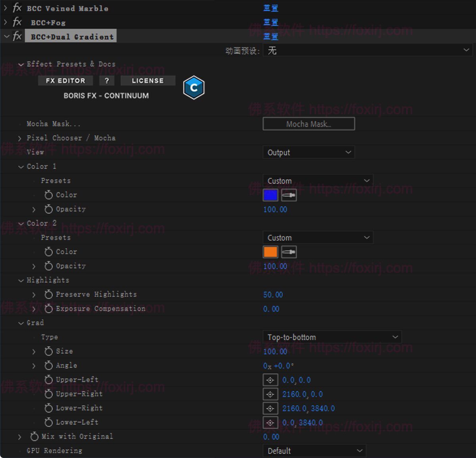Click the Boris FX Continuum logo icon
Viewport: 476px width, 458px height.
point(194,87)
